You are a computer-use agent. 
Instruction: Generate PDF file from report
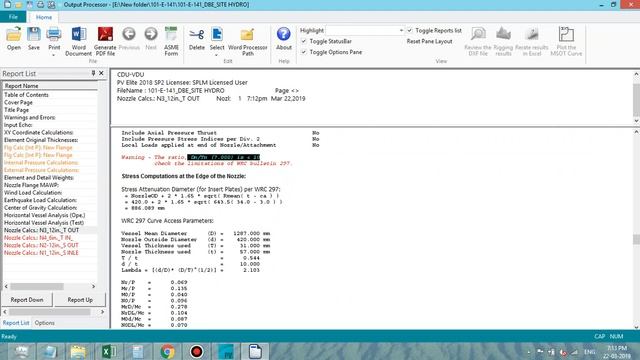(105, 41)
